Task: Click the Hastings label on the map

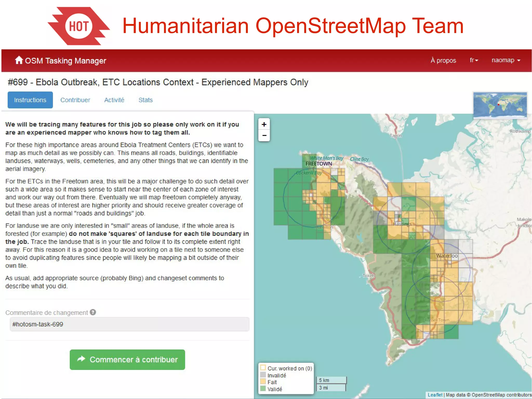Action: point(402,224)
